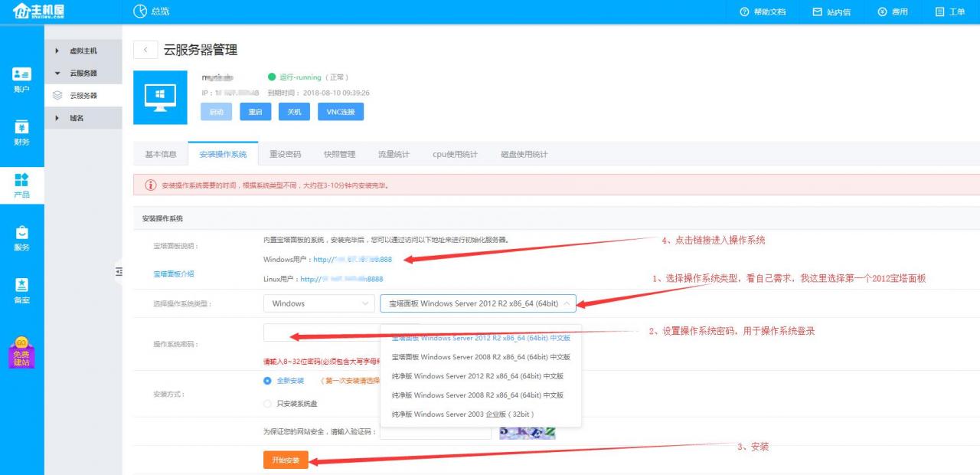Select the 云服务器 sub-item
The image size is (980, 475).
point(83,96)
